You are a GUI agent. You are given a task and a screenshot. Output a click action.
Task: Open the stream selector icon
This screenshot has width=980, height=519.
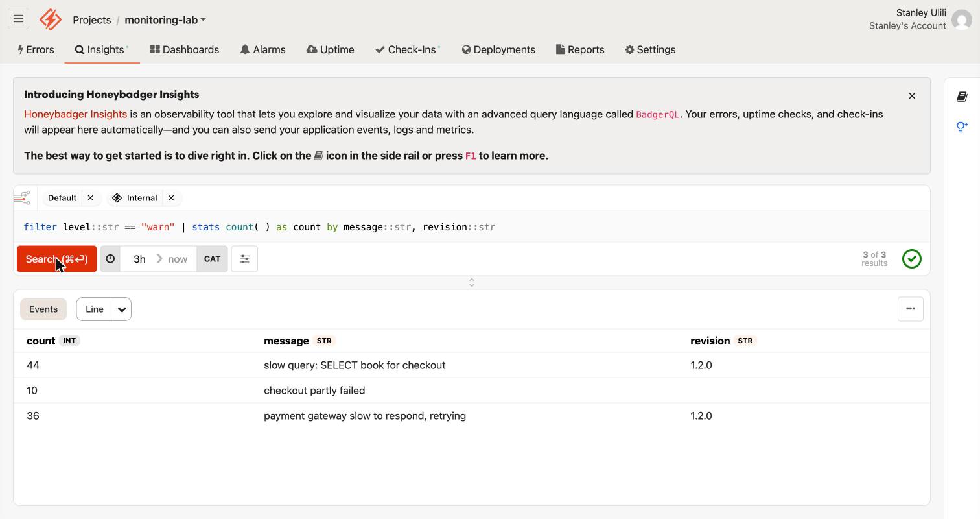pos(22,197)
